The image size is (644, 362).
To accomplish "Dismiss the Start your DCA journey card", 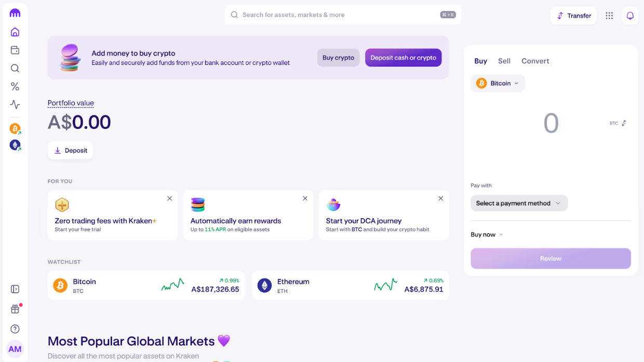I will [440, 198].
